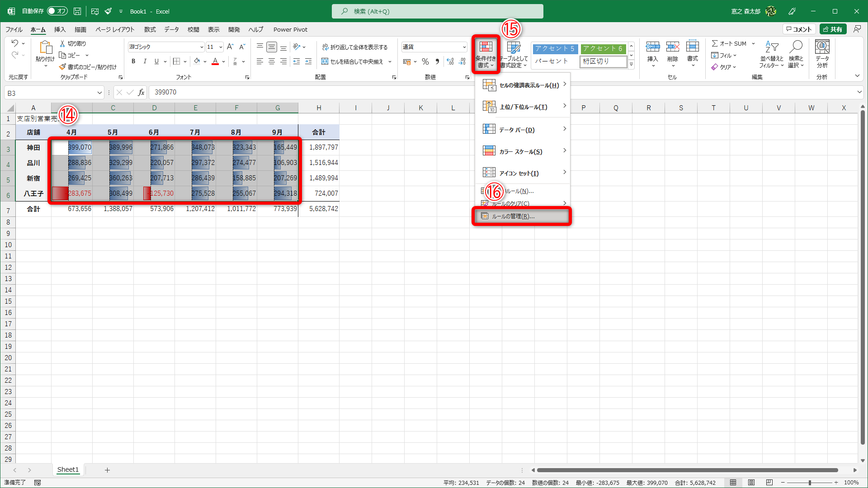Expand the Name Box dropdown arrow
Screen dimensions: 868x488
(99, 93)
